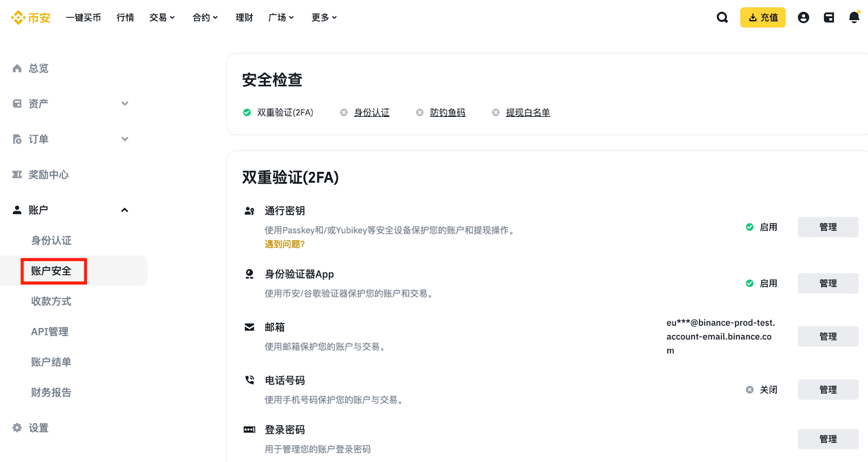Screen dimensions: 868x462
Task: Collapse the 账户 section in sidebar
Action: tap(124, 209)
